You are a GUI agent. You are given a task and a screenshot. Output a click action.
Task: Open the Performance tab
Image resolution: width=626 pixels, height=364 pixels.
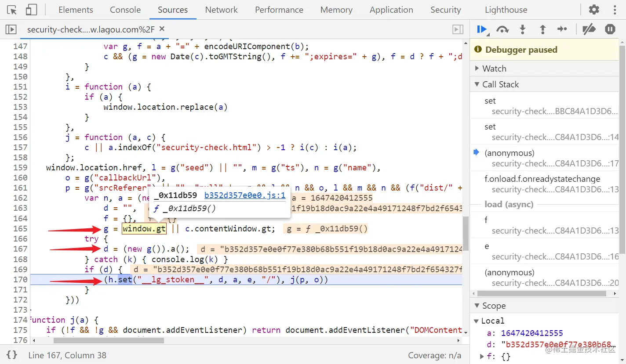click(279, 10)
